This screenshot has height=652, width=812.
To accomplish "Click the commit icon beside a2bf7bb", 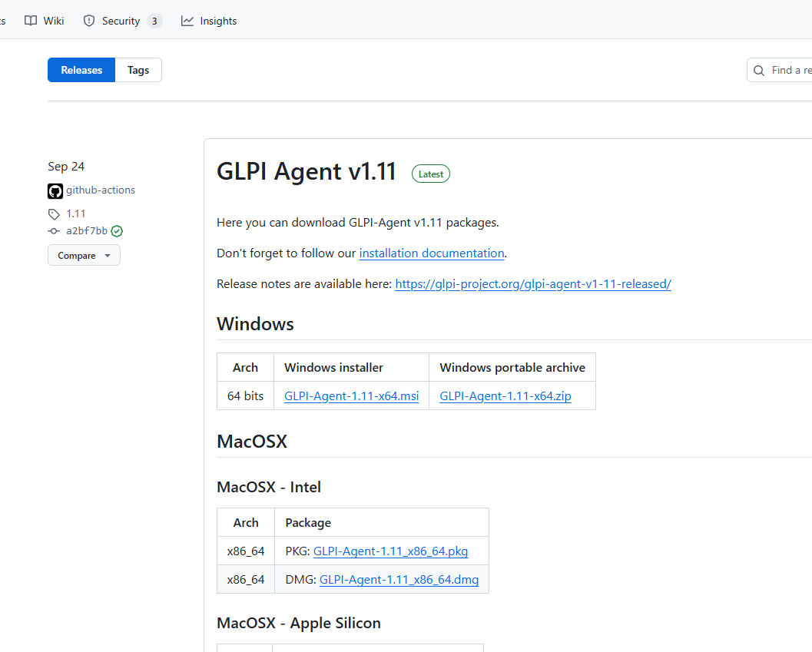I will pos(54,231).
